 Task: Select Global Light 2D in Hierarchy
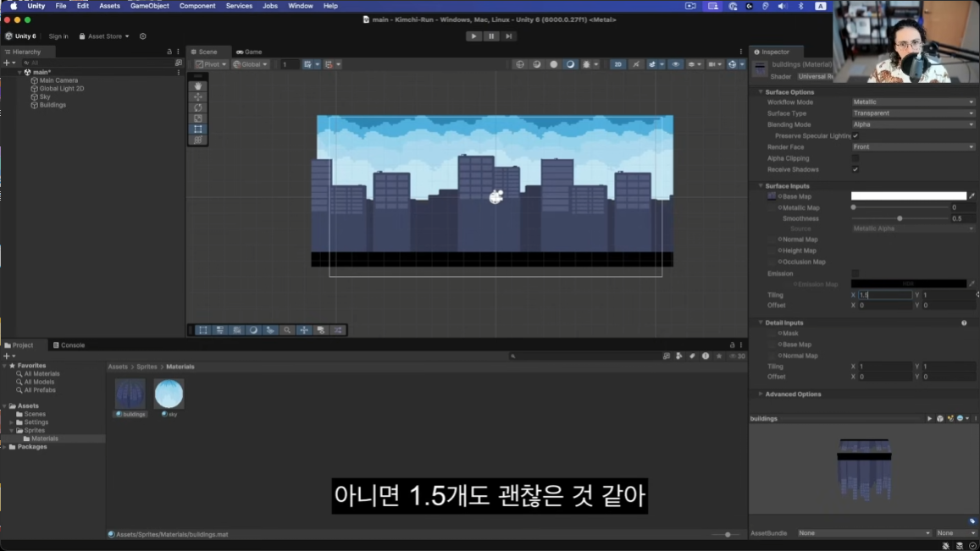[x=61, y=89]
